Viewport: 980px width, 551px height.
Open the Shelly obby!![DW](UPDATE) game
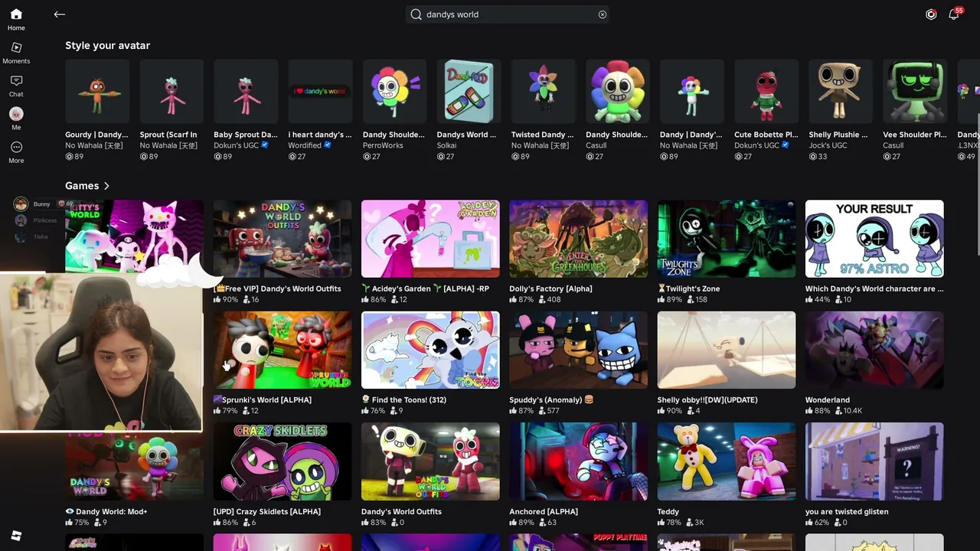pos(726,350)
